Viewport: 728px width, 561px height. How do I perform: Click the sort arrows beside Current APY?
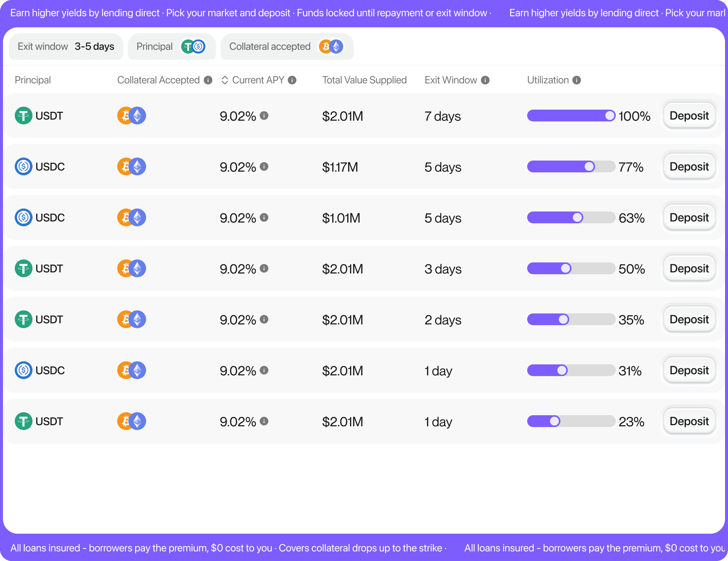pyautogui.click(x=225, y=80)
